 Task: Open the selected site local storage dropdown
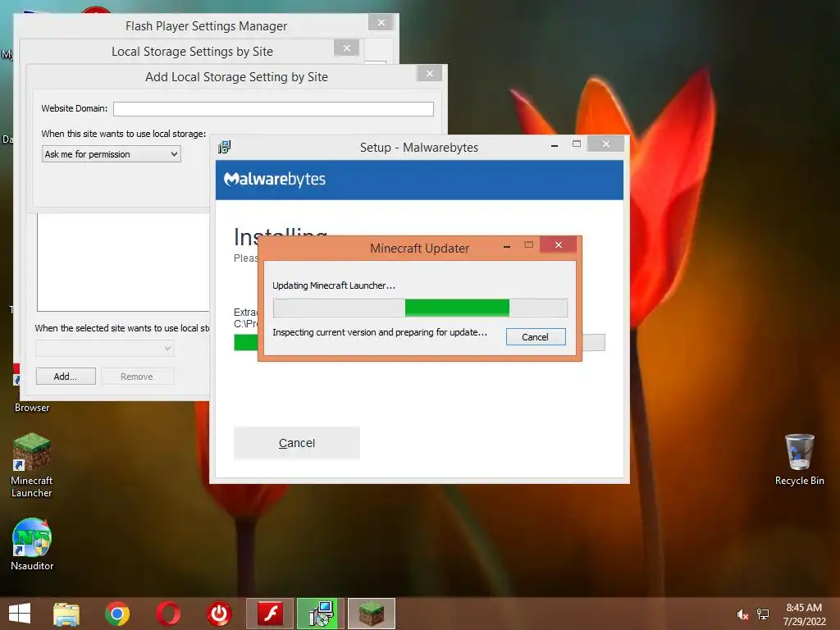[105, 348]
